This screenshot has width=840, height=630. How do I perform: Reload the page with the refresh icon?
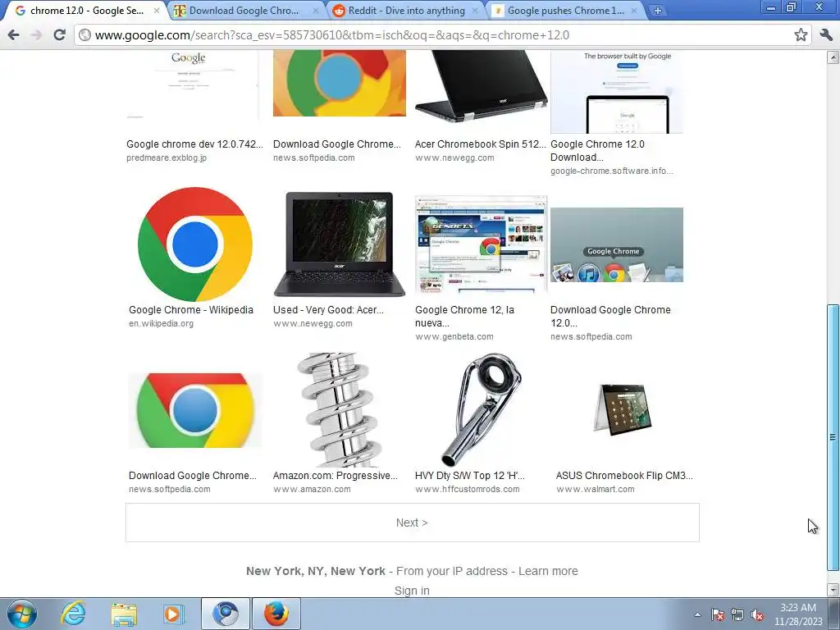pos(59,35)
